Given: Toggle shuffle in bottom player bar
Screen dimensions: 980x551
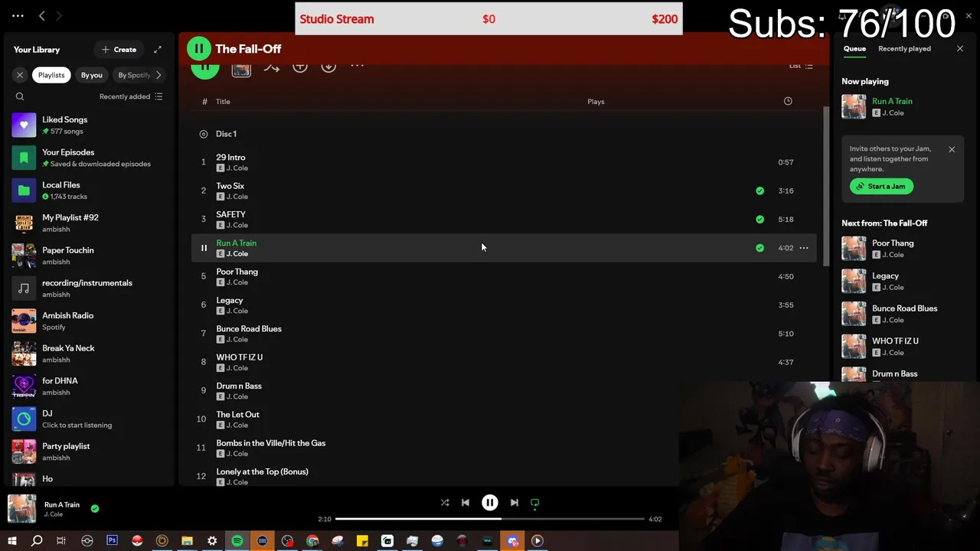Looking at the screenshot, I should click(445, 503).
